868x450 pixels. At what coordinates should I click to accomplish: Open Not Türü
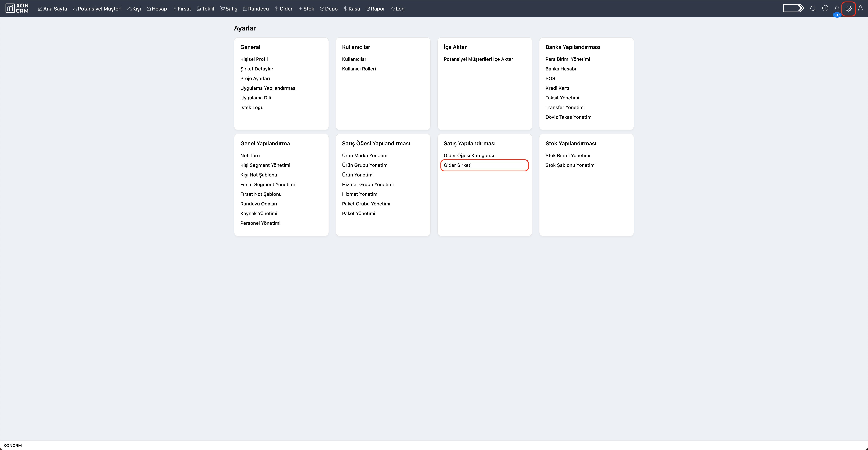click(250, 155)
